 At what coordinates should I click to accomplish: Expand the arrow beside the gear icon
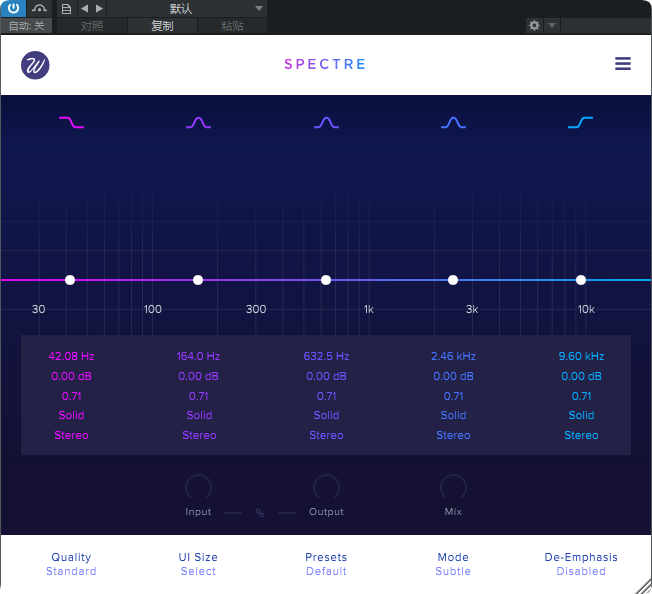pyautogui.click(x=552, y=25)
